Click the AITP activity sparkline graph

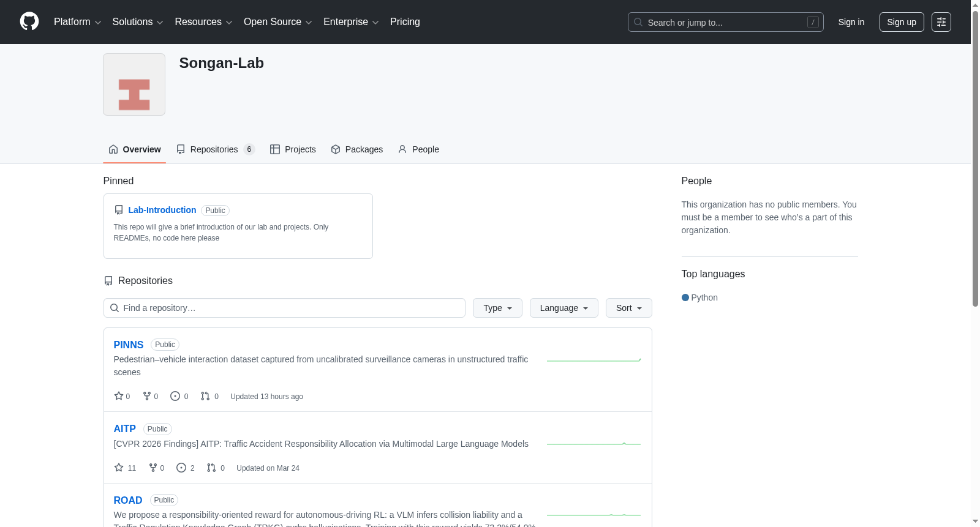[x=594, y=444]
